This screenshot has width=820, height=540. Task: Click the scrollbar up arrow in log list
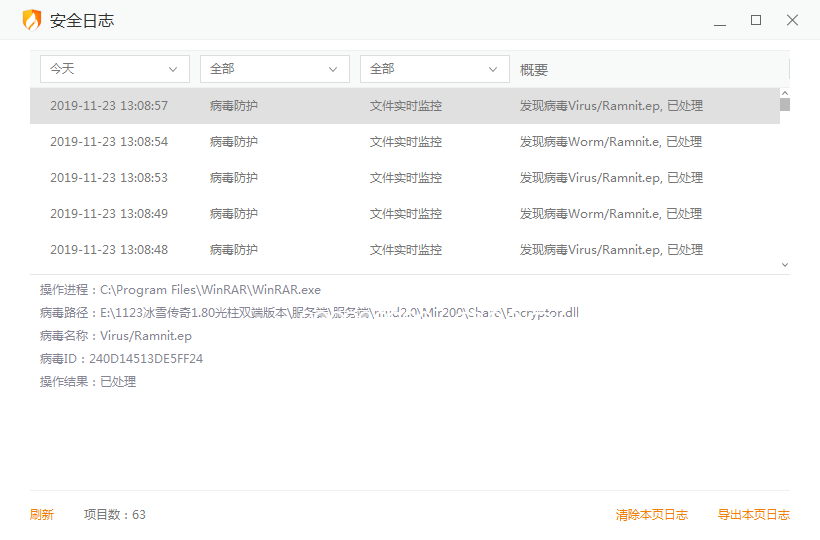pos(785,93)
